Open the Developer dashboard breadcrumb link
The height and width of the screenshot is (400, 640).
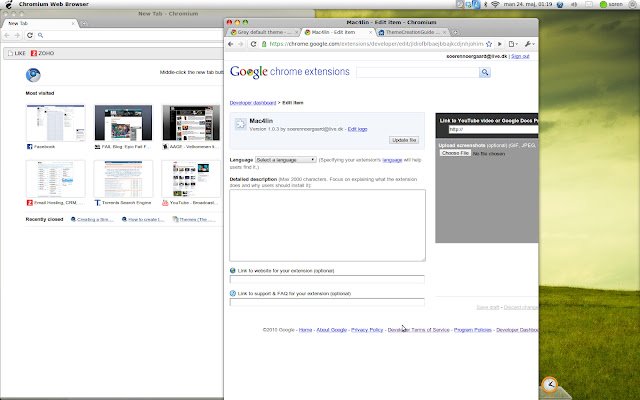254,103
